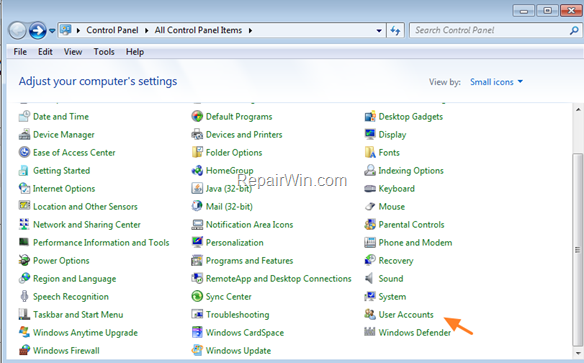Open the System link

point(392,297)
